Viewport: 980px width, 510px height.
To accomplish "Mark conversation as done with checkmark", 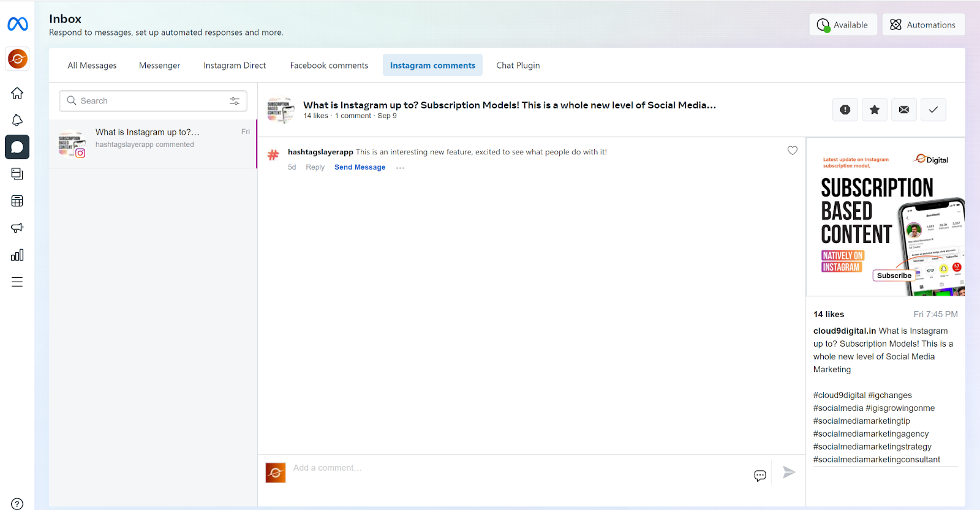I will coord(933,110).
